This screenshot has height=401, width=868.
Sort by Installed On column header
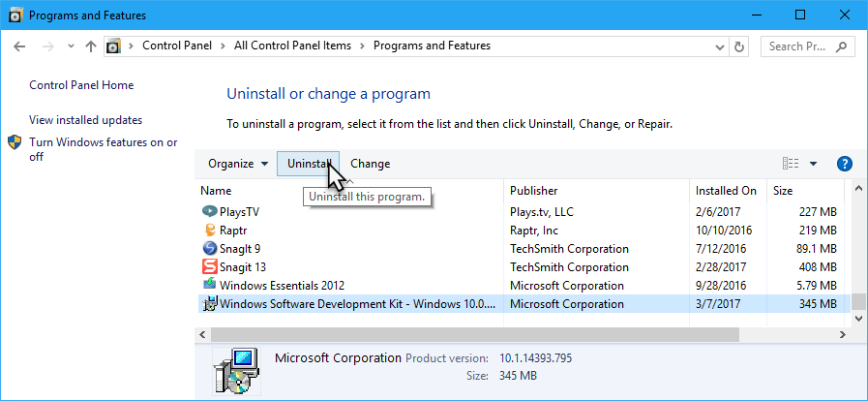coord(726,191)
